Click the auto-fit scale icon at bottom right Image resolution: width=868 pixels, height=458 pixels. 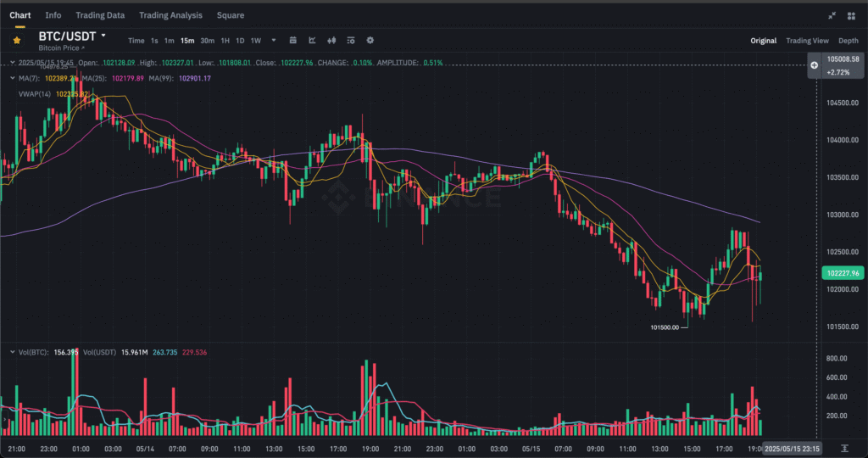(844, 447)
